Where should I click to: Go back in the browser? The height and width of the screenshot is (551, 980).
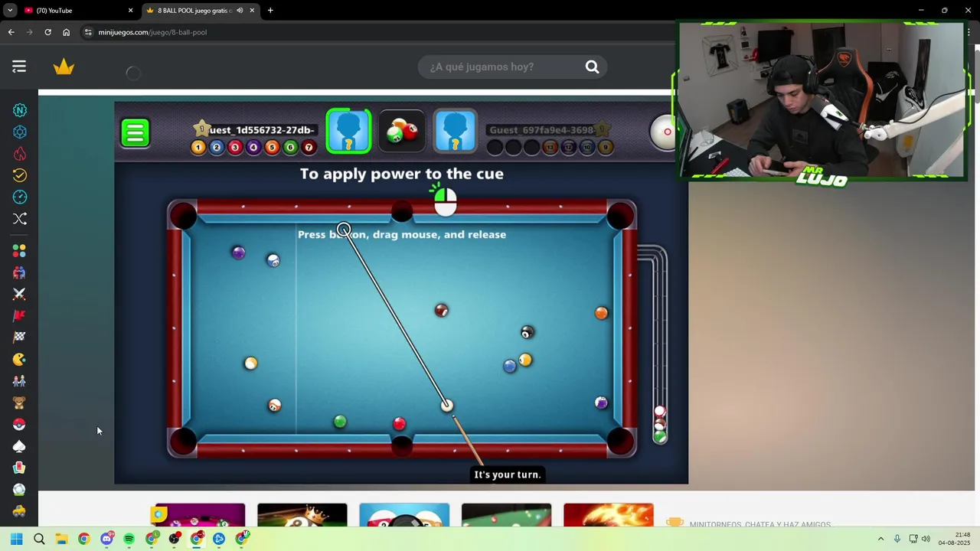point(11,32)
